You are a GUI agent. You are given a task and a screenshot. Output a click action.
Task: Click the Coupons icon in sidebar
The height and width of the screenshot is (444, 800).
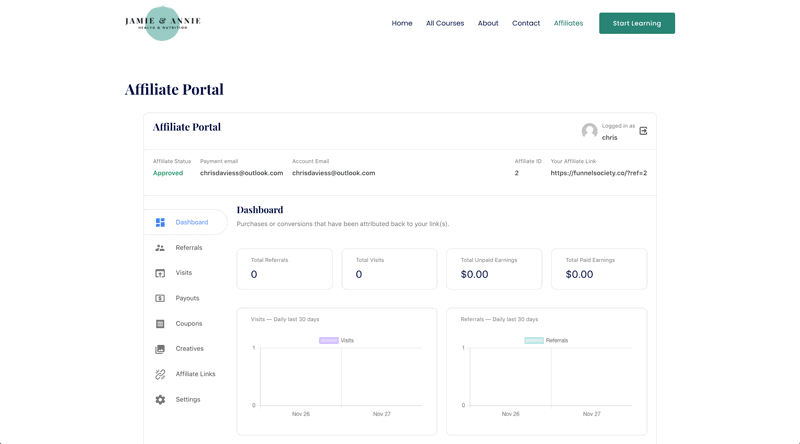[x=160, y=324]
